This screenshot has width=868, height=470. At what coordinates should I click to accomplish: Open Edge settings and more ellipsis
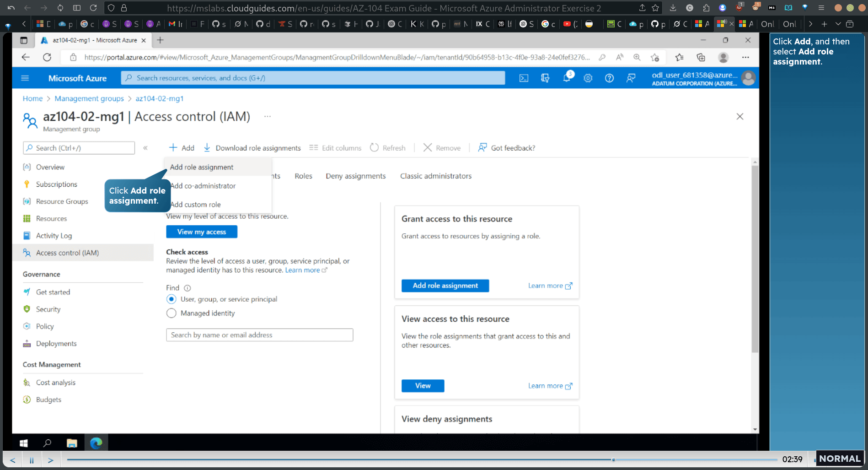point(745,57)
